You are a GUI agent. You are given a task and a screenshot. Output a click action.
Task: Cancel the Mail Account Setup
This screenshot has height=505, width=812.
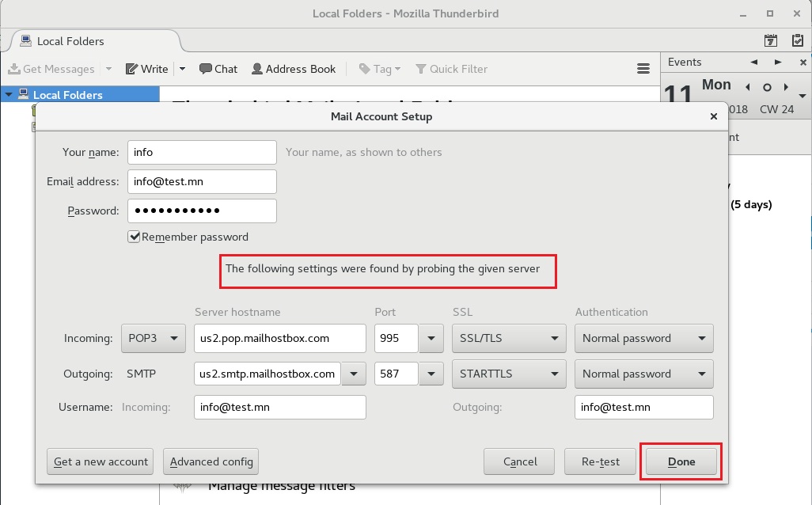tap(519, 461)
